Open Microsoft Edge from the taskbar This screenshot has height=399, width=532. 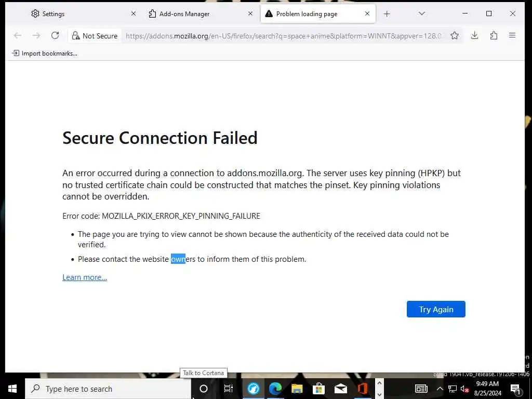[x=275, y=389]
